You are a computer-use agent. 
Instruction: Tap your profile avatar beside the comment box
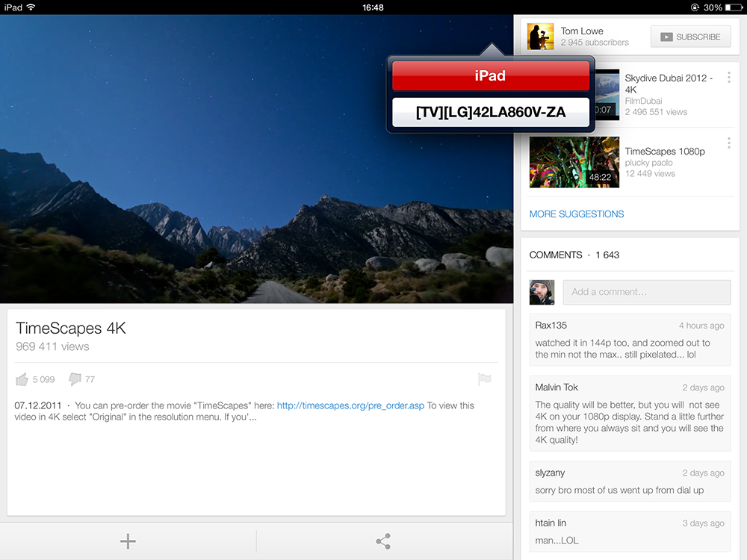[542, 293]
